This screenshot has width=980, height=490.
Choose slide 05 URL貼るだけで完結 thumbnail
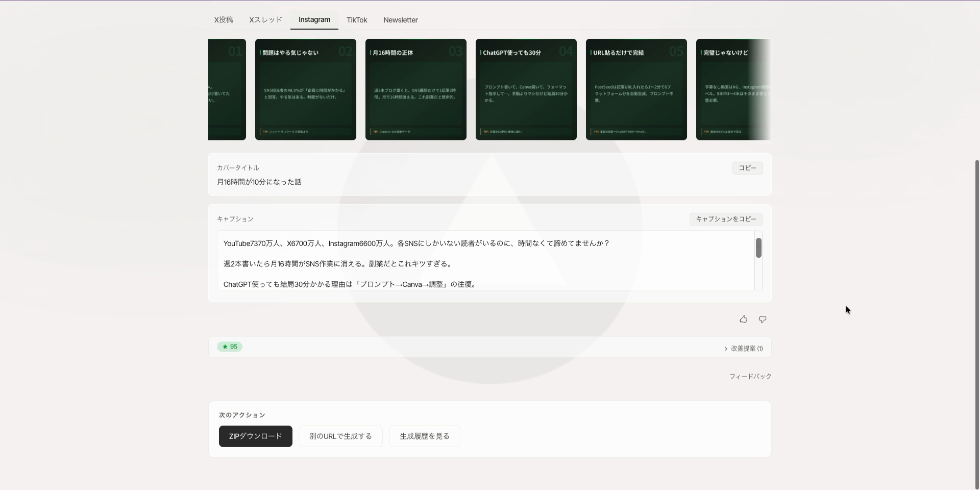coord(636,89)
